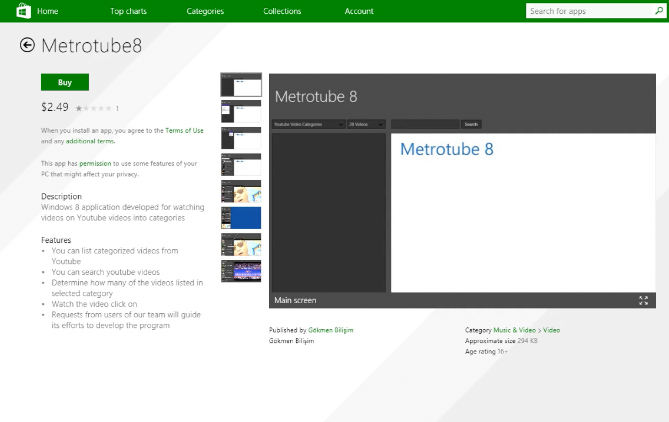This screenshot has width=669, height=422.
Task: Click the green Buy button
Action: point(65,82)
